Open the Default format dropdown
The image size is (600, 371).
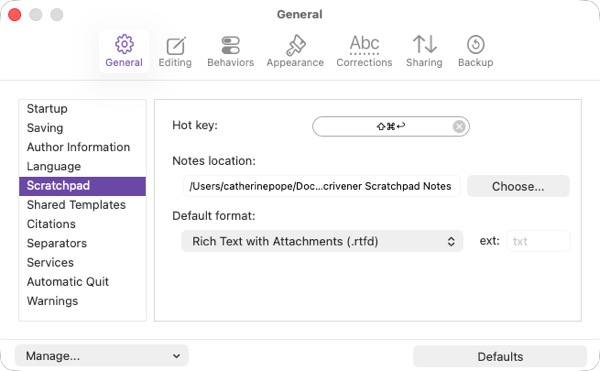[x=322, y=241]
